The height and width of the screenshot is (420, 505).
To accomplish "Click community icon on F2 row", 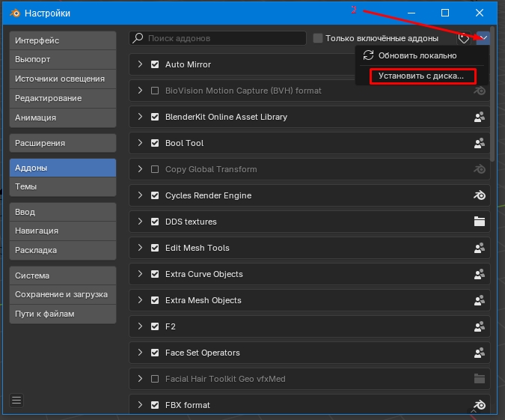I will click(480, 326).
